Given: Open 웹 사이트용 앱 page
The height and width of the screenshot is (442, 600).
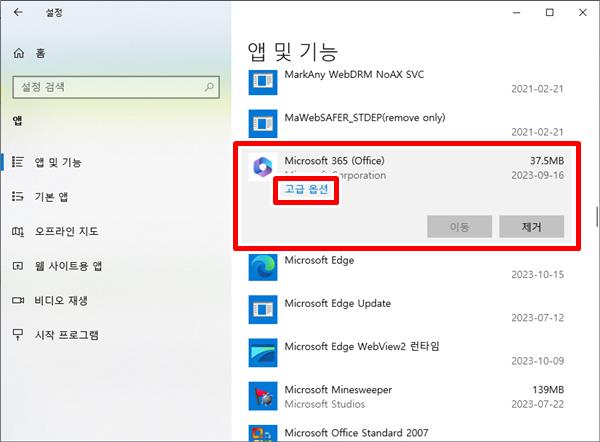Looking at the screenshot, I should 68,266.
